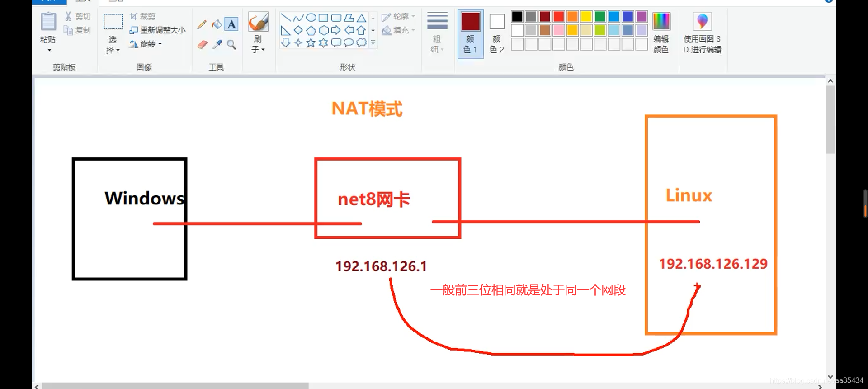Screen dimensions: 868x389
Task: Select the Eraser tool
Action: tap(202, 44)
